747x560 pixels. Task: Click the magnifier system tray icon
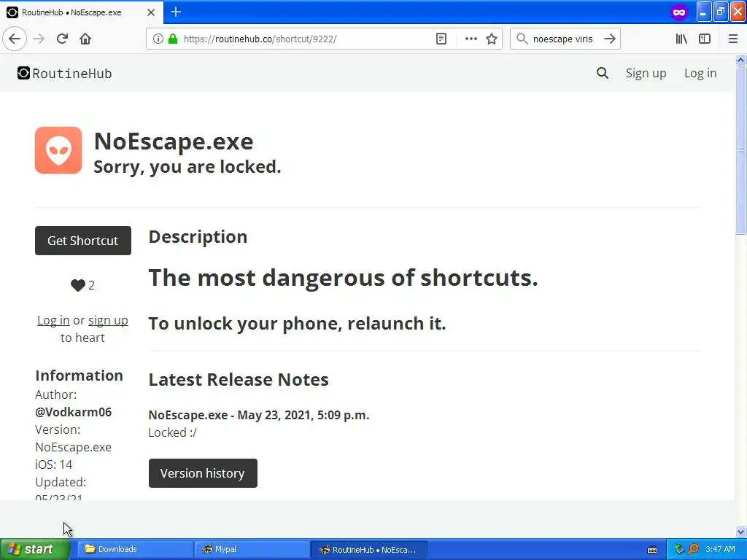693,550
